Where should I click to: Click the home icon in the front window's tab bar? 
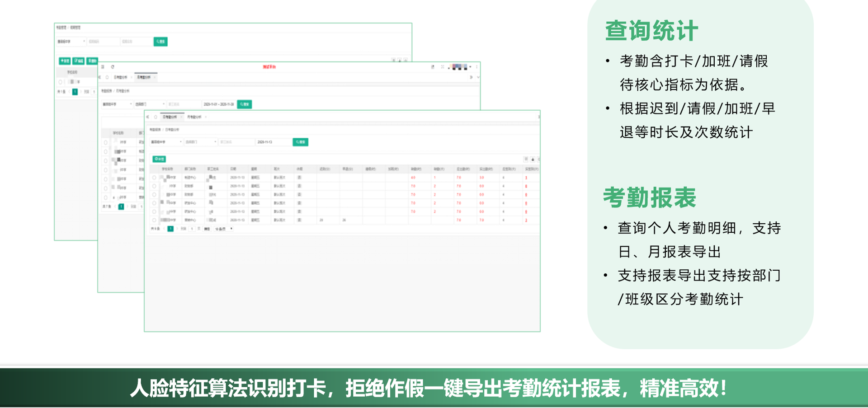click(156, 117)
